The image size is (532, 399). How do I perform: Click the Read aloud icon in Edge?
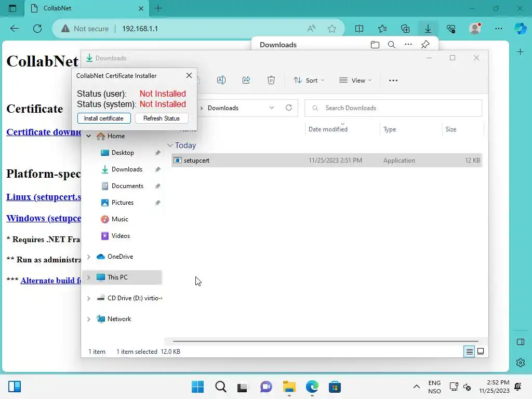tap(311, 29)
